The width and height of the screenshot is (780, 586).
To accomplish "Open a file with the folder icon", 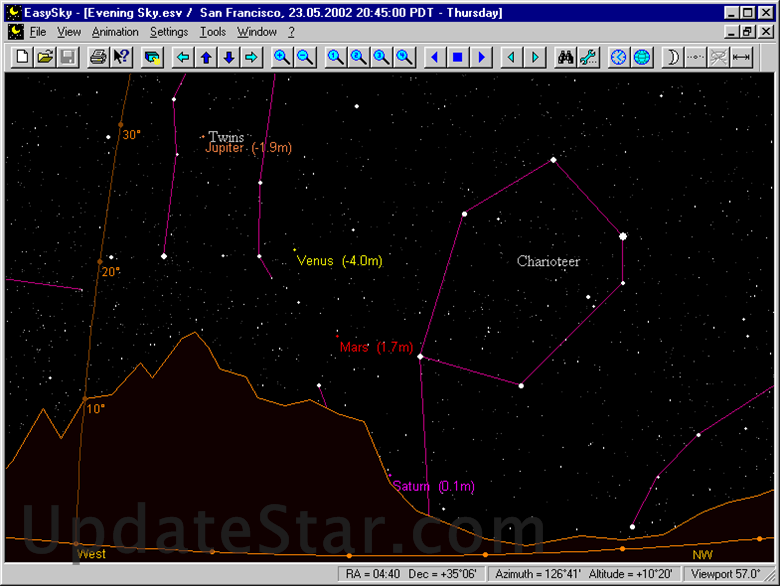I will click(45, 58).
